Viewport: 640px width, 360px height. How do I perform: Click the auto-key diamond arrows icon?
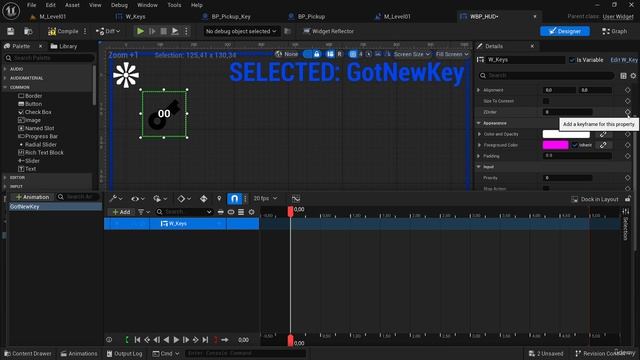click(203, 199)
